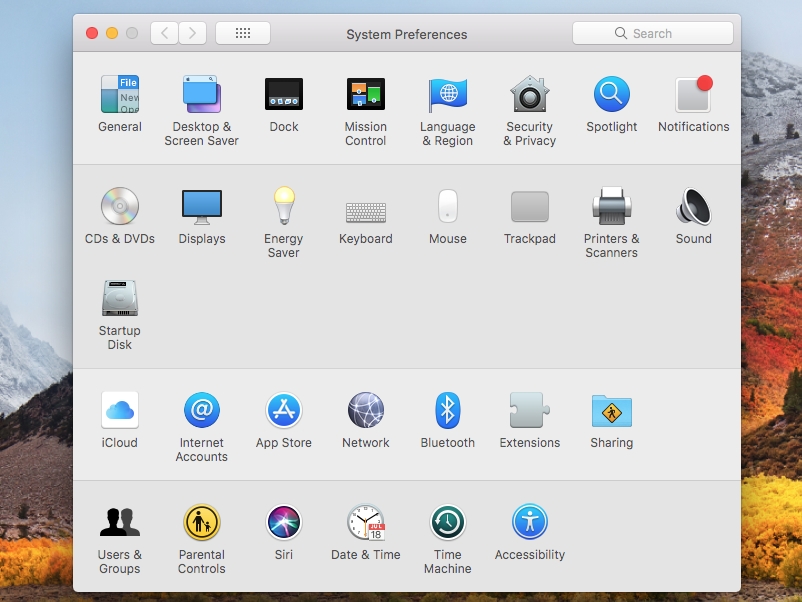
Task: Focus the Search field
Action: tap(653, 33)
